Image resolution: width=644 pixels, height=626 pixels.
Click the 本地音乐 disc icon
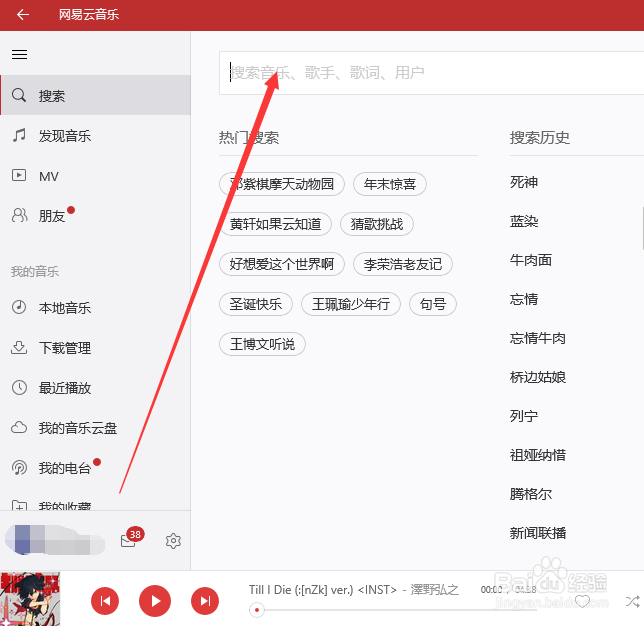19,307
